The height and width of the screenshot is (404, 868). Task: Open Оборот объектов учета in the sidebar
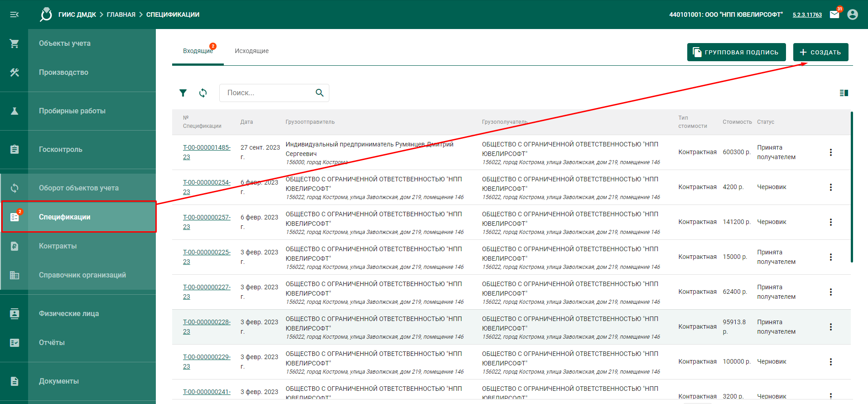click(x=78, y=188)
